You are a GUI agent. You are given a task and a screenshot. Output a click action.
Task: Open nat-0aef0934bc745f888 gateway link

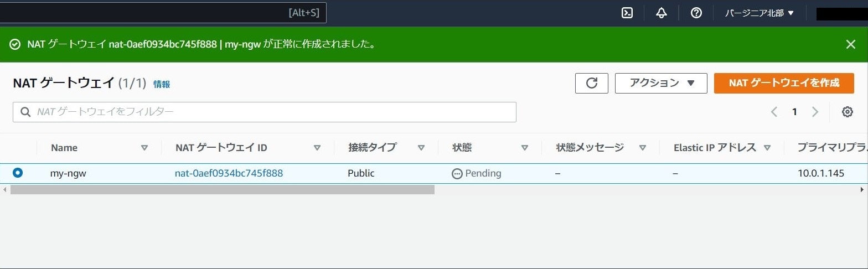[x=229, y=173]
